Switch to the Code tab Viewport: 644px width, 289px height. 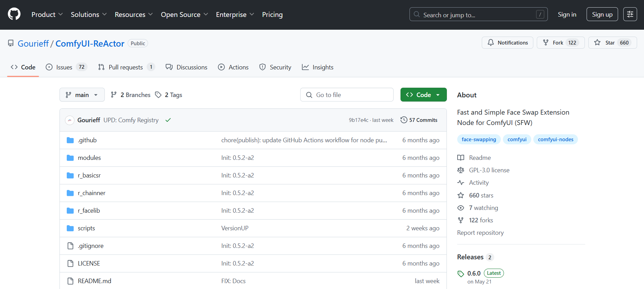23,67
